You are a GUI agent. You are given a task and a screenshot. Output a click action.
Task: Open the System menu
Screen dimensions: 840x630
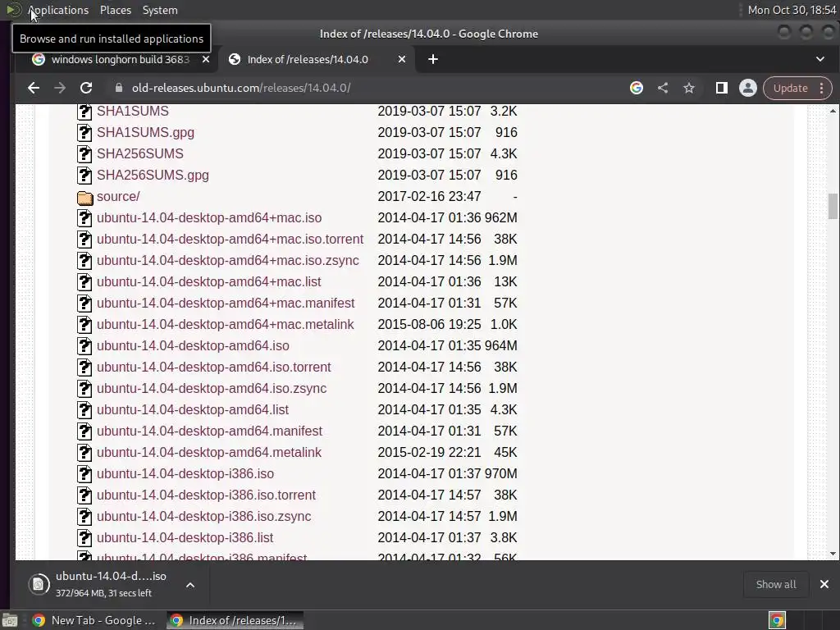coord(160,10)
